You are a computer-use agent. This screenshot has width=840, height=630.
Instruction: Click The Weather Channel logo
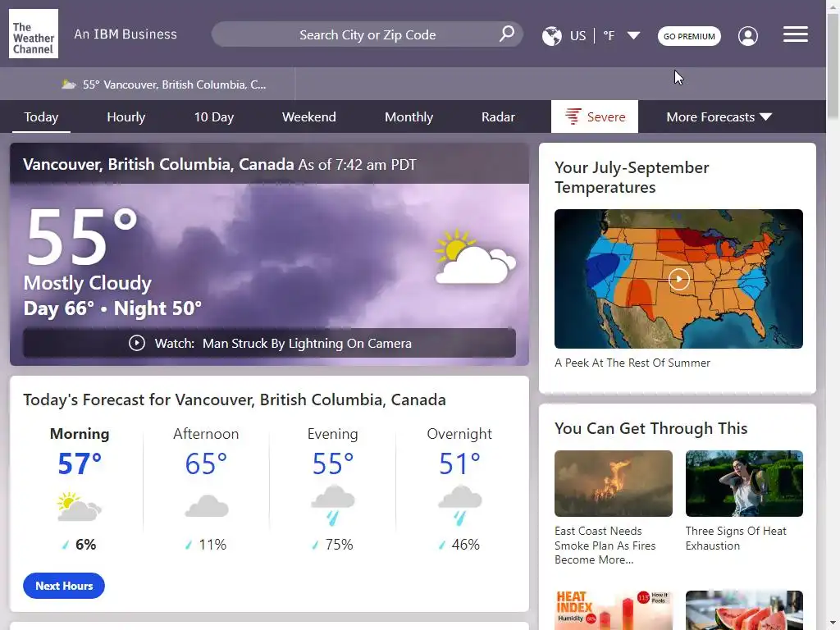coord(34,34)
